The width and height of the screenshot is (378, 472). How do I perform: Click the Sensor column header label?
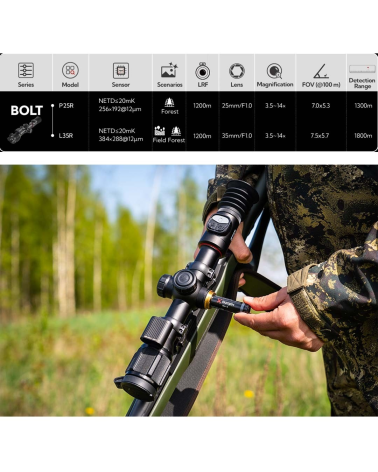click(121, 85)
